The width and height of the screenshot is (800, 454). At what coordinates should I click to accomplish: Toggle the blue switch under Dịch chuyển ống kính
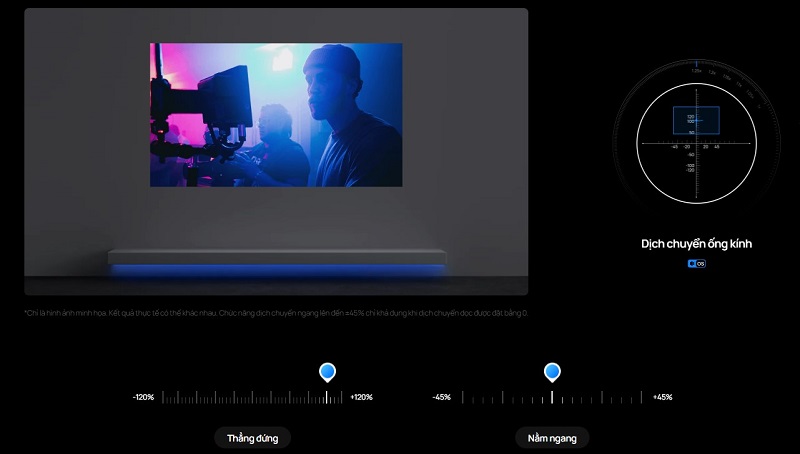point(696,264)
